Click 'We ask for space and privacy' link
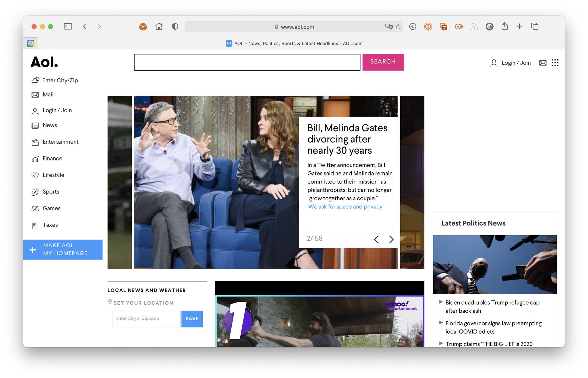 [x=345, y=207]
